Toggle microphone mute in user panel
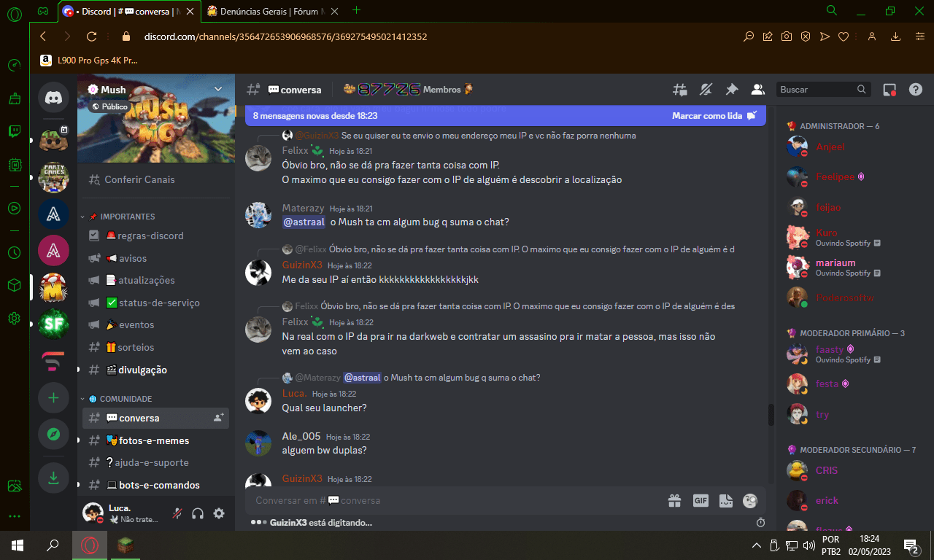Screen dimensions: 934x560 (177, 513)
